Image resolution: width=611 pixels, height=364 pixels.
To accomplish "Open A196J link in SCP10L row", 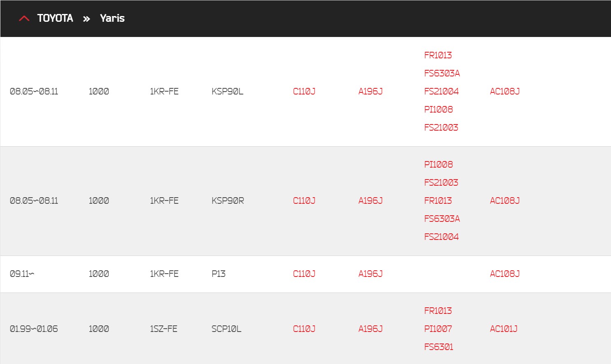I will point(370,329).
